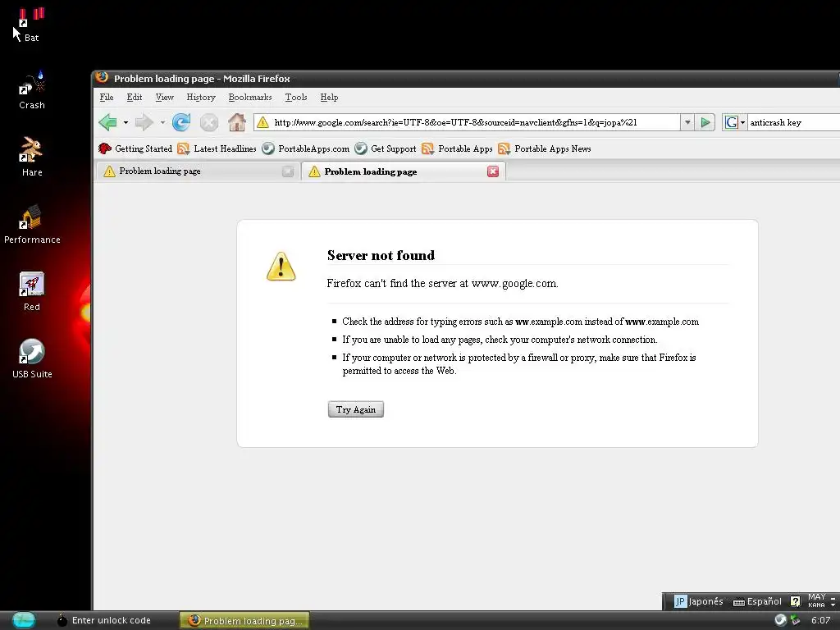840x630 pixels.
Task: Open the address bar URL history dropdown
Action: (687, 123)
